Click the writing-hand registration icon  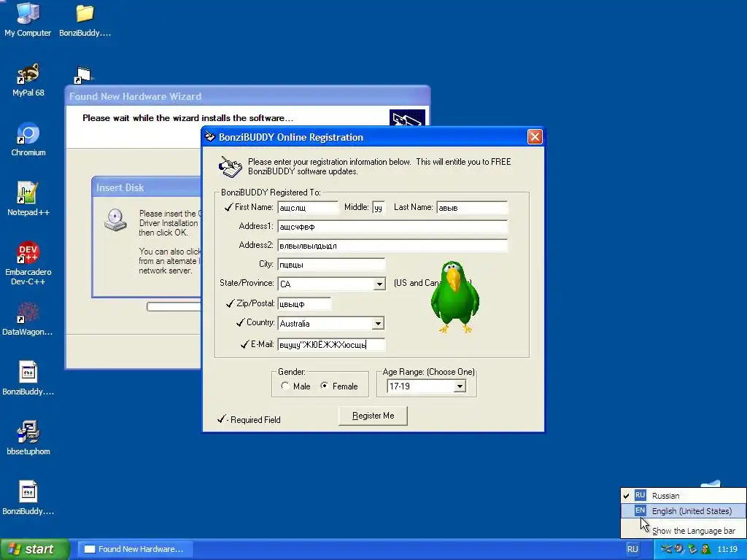tap(230, 167)
